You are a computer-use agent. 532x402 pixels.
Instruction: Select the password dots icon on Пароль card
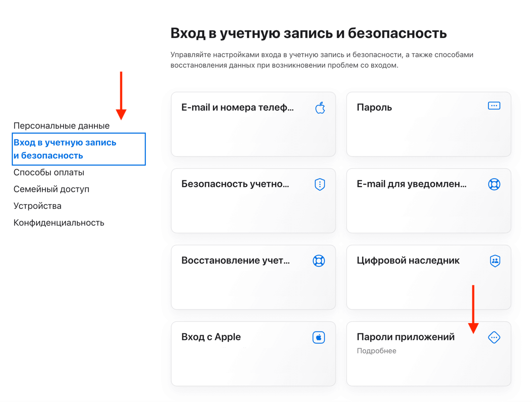tap(494, 105)
